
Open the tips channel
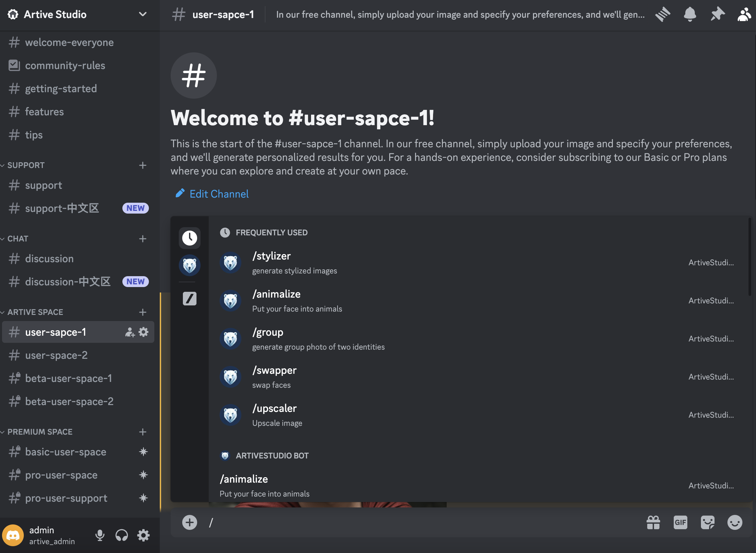click(x=78, y=135)
